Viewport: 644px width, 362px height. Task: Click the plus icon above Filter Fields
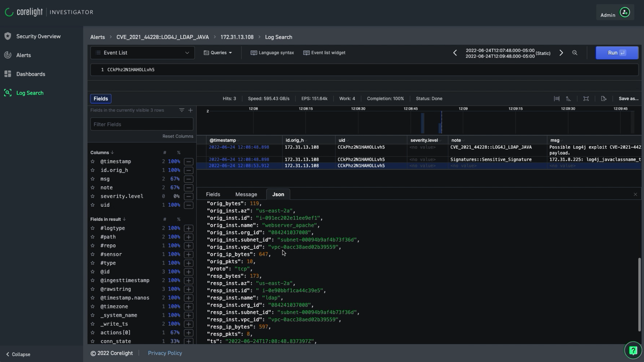click(x=191, y=110)
